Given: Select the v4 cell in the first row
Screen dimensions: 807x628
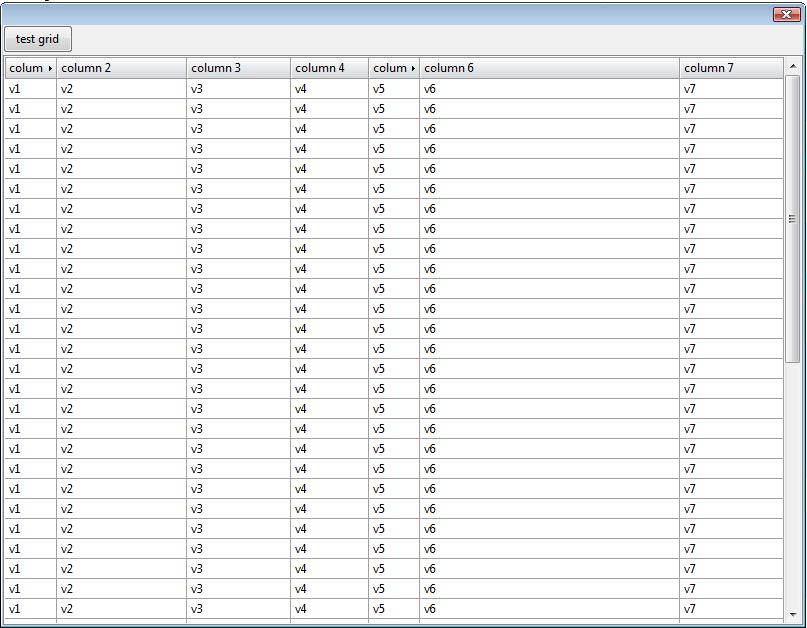Looking at the screenshot, I should (329, 89).
